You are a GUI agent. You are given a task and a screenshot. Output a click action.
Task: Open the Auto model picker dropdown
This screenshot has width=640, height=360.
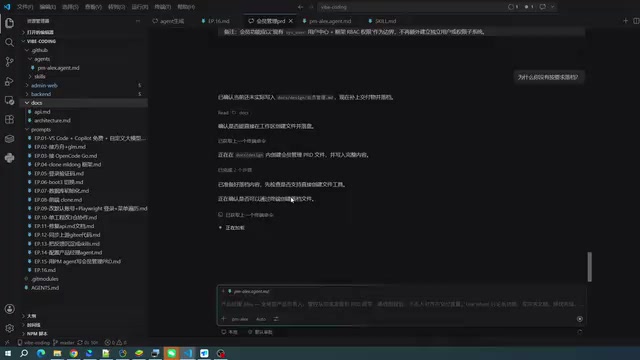[x=261, y=319]
